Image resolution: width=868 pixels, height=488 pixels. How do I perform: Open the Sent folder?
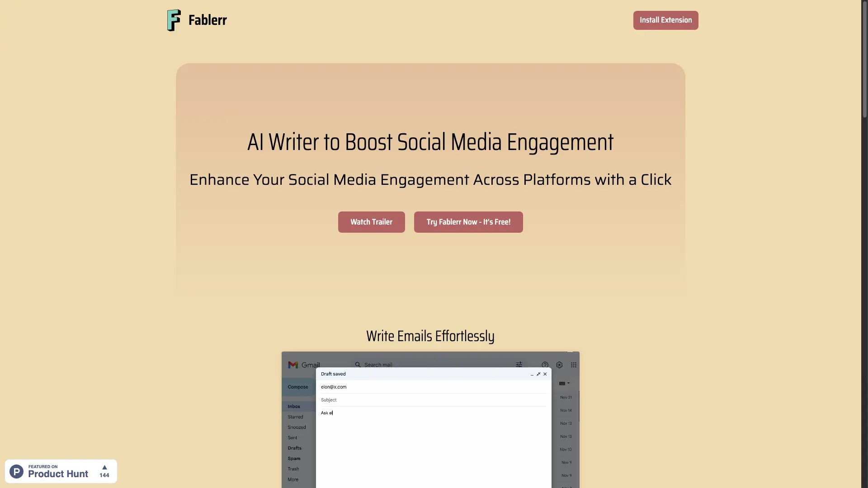[292, 437]
